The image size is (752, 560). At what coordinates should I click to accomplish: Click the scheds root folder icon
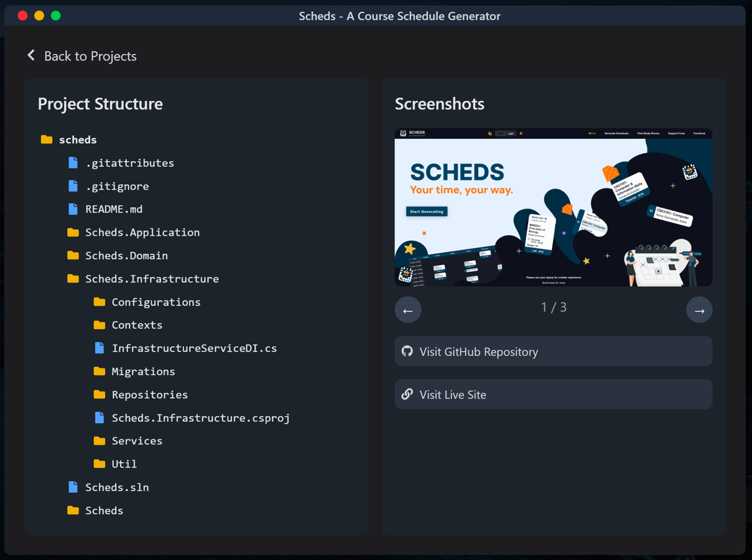(x=47, y=139)
